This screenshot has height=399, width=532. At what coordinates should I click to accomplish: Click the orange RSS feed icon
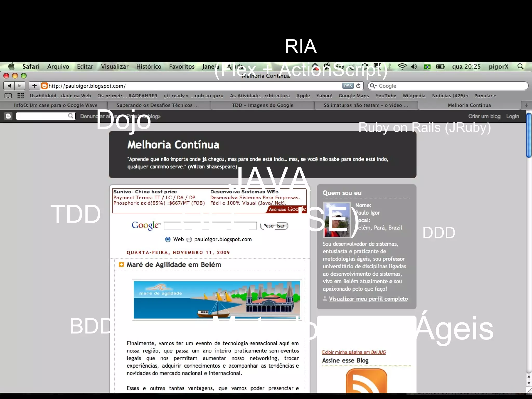pos(367,381)
